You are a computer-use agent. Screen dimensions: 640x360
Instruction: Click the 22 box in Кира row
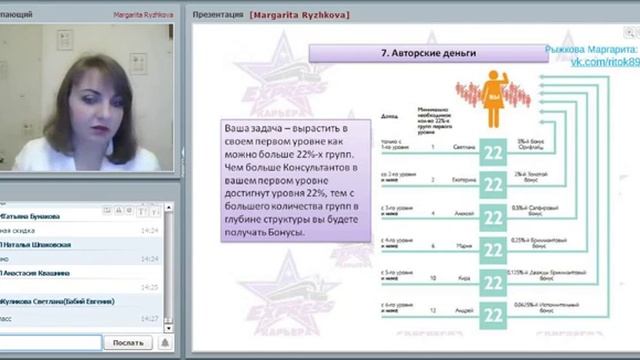[x=493, y=283]
